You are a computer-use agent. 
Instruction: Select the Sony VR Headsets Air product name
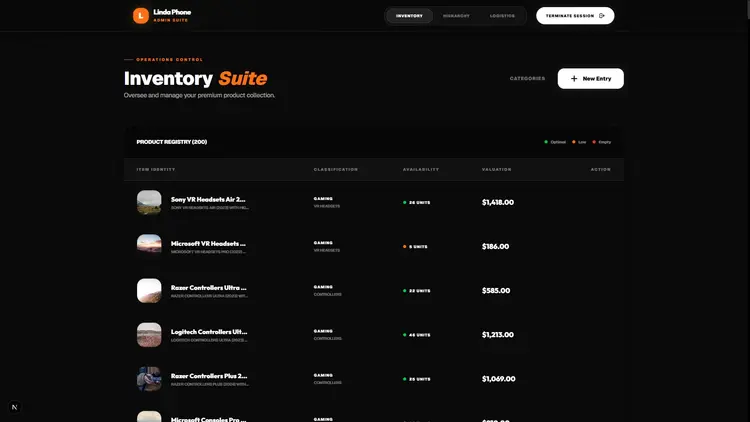[x=208, y=200]
